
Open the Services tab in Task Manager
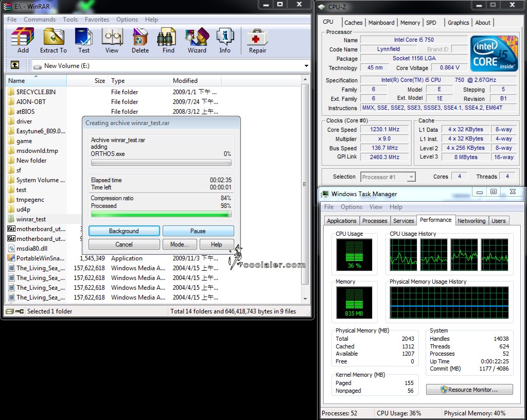(403, 221)
